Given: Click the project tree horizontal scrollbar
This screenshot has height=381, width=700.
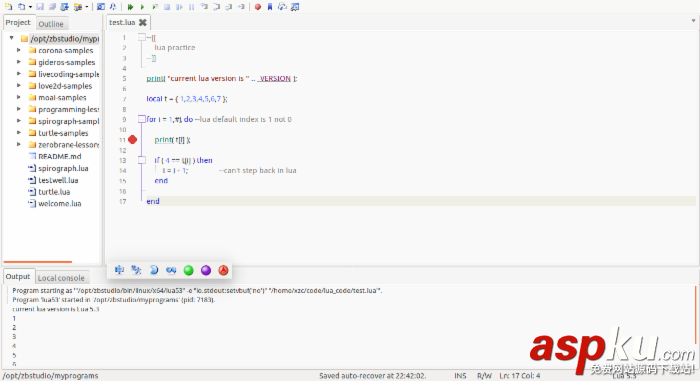Looking at the screenshot, I should point(38,262).
